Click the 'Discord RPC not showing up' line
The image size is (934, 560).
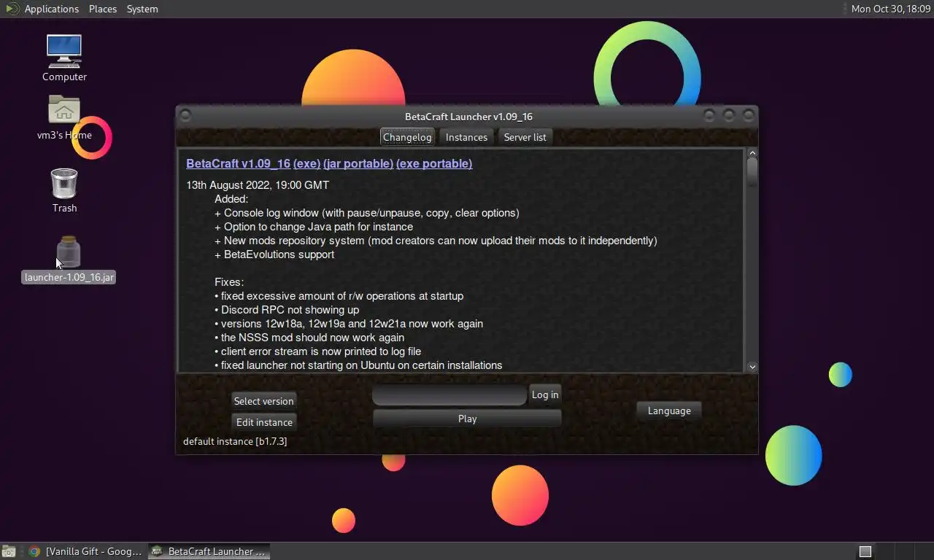pyautogui.click(x=287, y=310)
